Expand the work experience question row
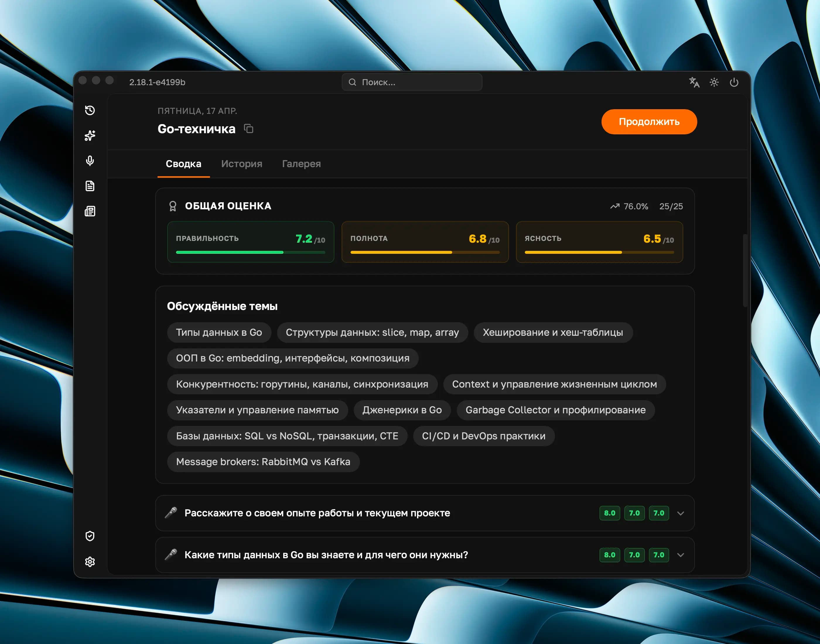 [680, 513]
